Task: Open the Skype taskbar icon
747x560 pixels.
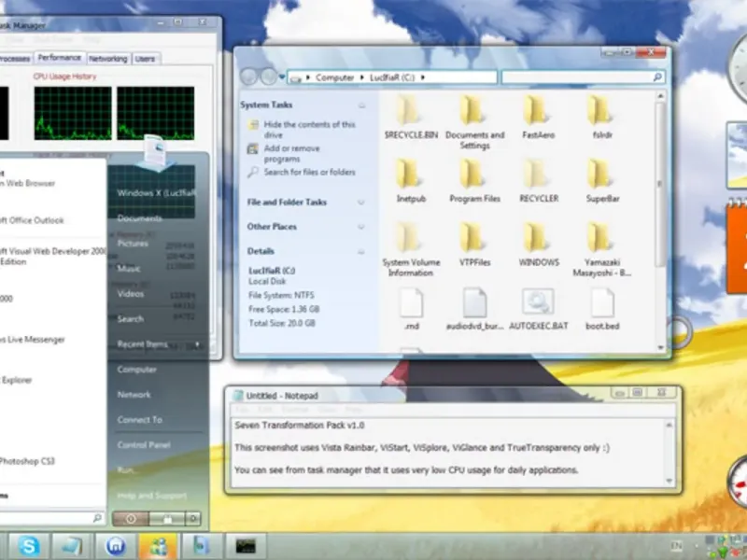Action: [x=28, y=546]
